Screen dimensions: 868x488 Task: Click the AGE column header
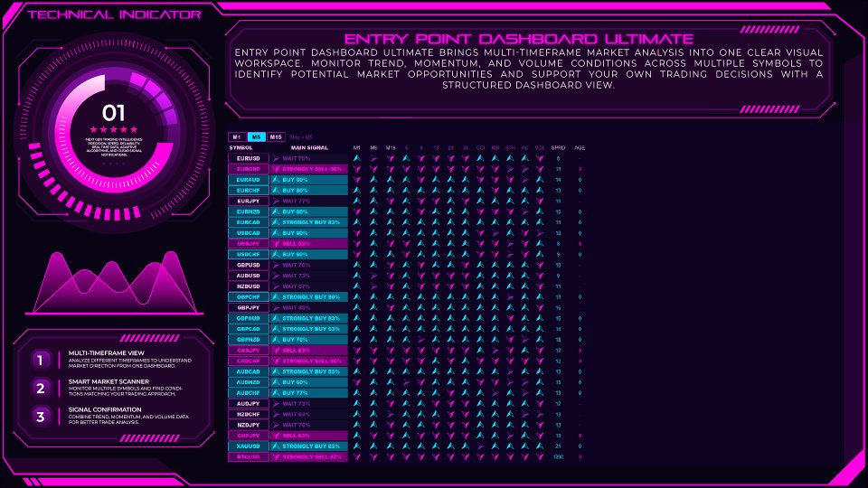pos(580,147)
